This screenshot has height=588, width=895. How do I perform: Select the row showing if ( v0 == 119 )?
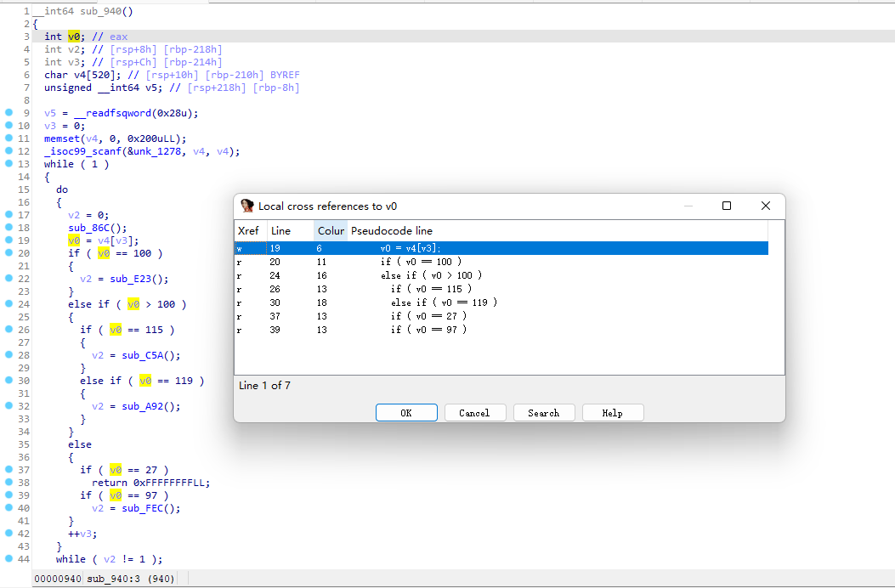click(x=425, y=302)
